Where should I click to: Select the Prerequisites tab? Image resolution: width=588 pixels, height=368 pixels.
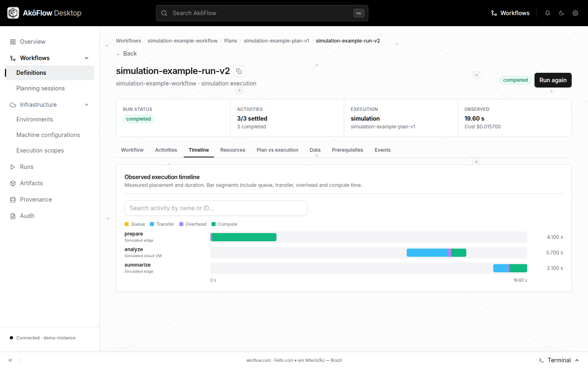[347, 150]
